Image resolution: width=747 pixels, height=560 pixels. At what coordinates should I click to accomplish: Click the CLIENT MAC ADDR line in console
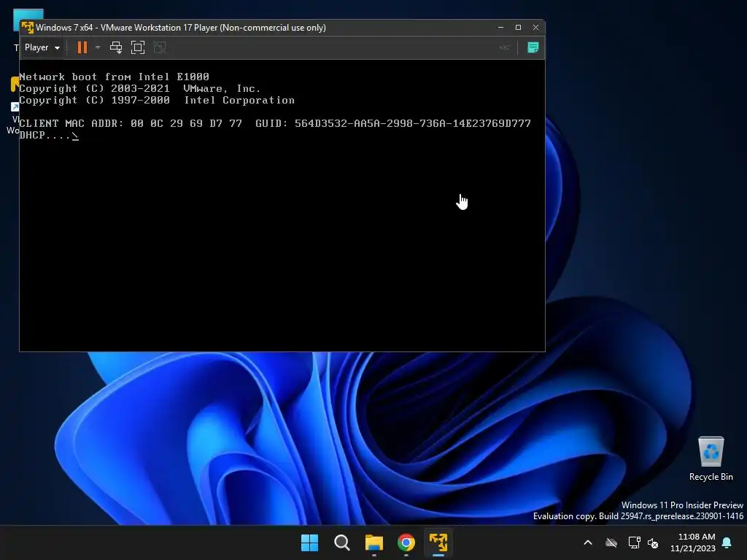pos(275,124)
